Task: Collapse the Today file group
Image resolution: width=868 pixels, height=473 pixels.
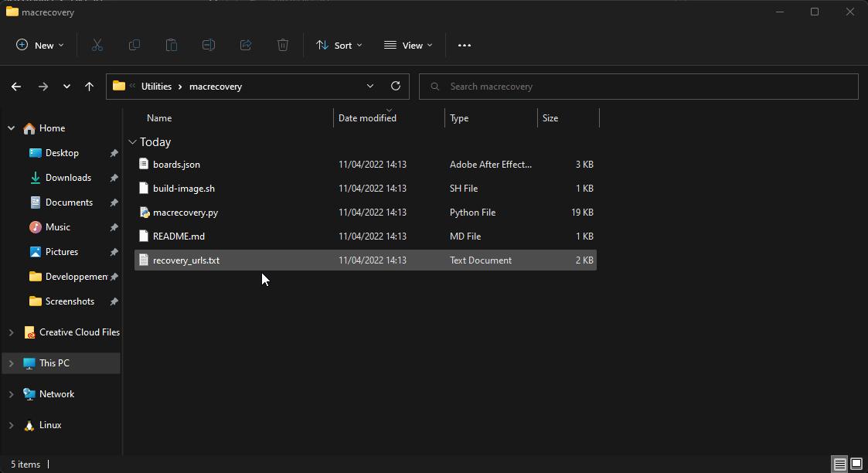Action: 133,142
